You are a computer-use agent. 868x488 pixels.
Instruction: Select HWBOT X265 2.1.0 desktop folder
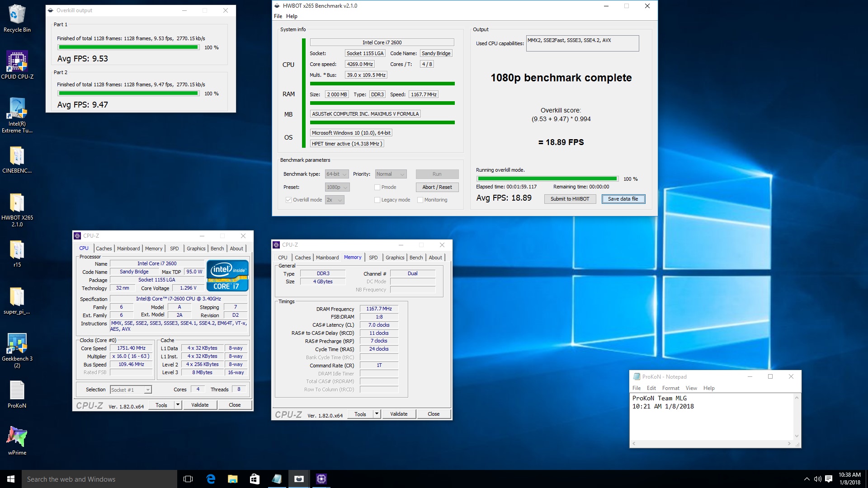pos(17,210)
